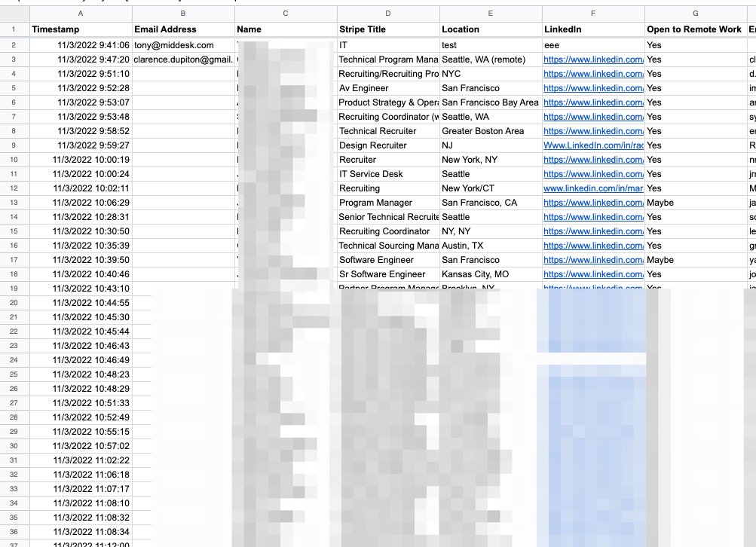Open the LinkedIn link in row 18
Viewport: 756px width, 547px height.
click(x=592, y=274)
